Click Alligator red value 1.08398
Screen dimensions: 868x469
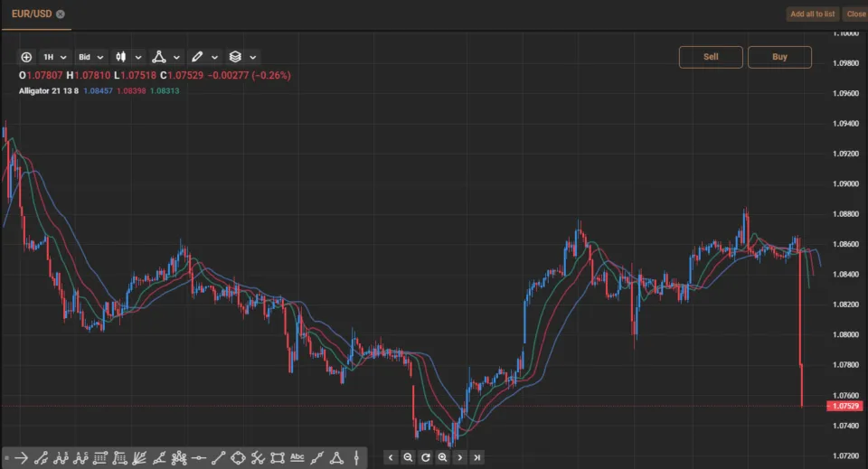coord(131,90)
